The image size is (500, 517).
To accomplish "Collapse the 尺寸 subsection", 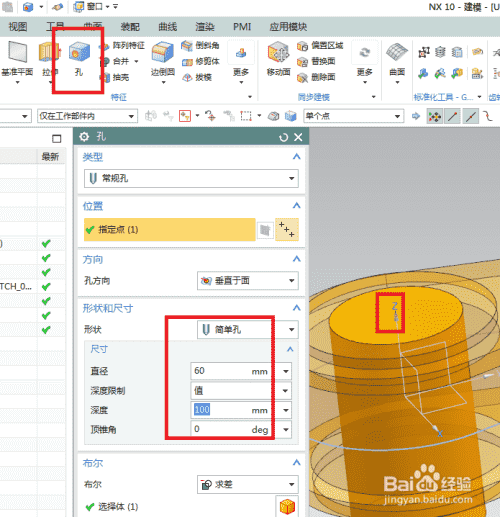I will [290, 349].
